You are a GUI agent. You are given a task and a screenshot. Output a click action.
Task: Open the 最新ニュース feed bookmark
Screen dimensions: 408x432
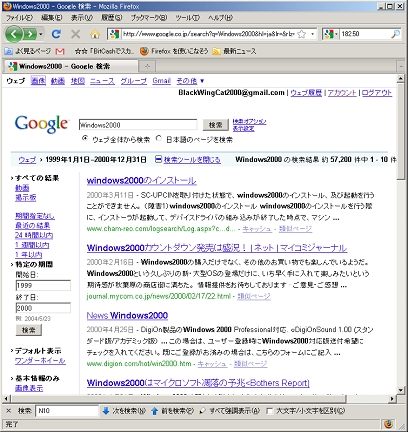coord(235,51)
